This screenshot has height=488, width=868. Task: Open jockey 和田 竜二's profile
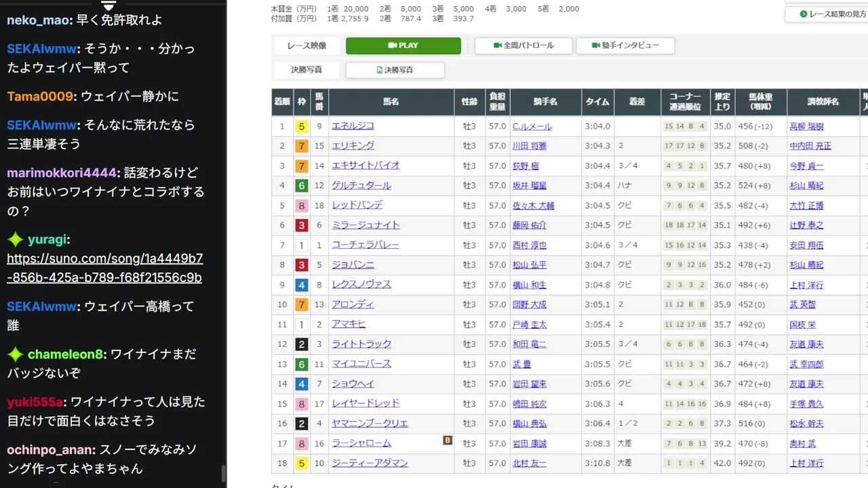click(530, 344)
